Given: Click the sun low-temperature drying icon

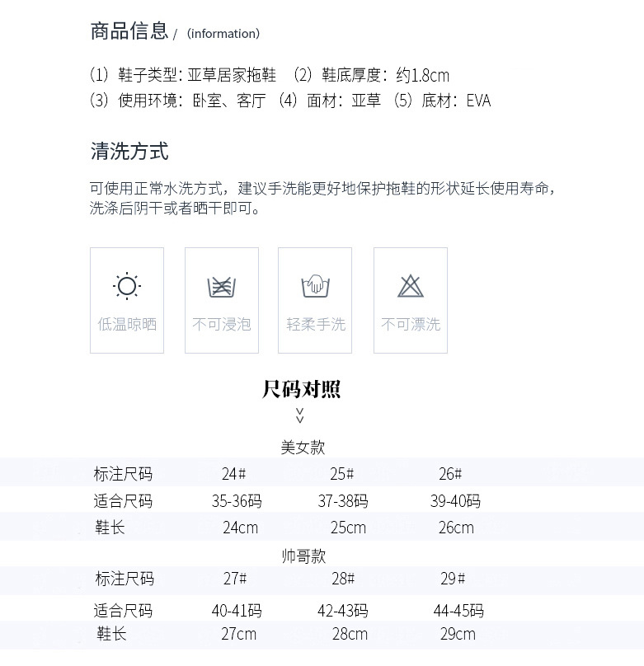Looking at the screenshot, I should tap(127, 286).
